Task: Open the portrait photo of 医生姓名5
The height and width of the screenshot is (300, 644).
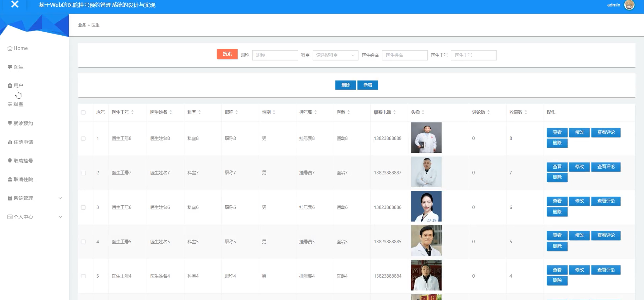Action: pyautogui.click(x=426, y=241)
